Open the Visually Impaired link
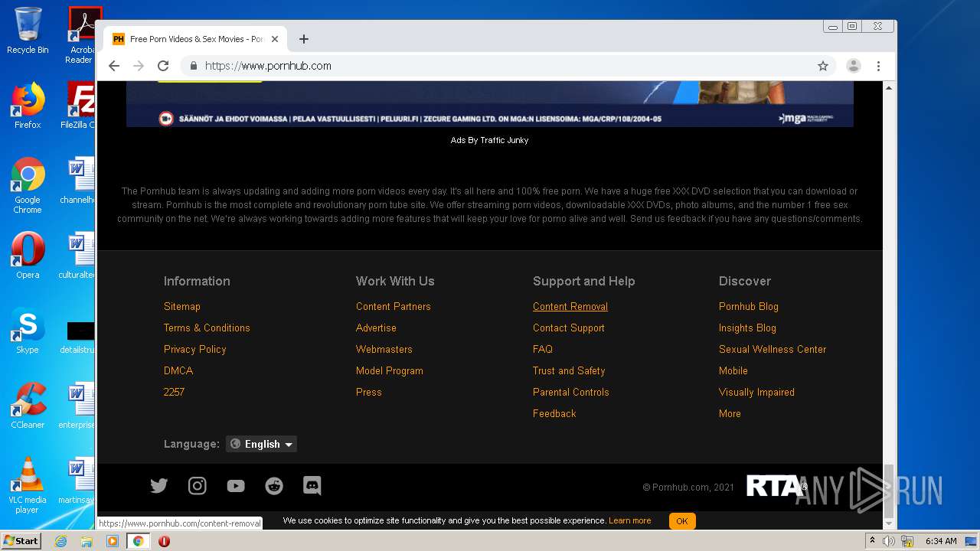Viewport: 980px width, 551px height. [x=756, y=392]
